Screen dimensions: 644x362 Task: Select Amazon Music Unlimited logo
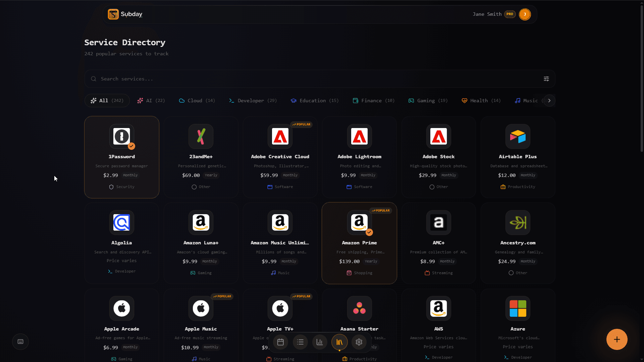point(280,223)
